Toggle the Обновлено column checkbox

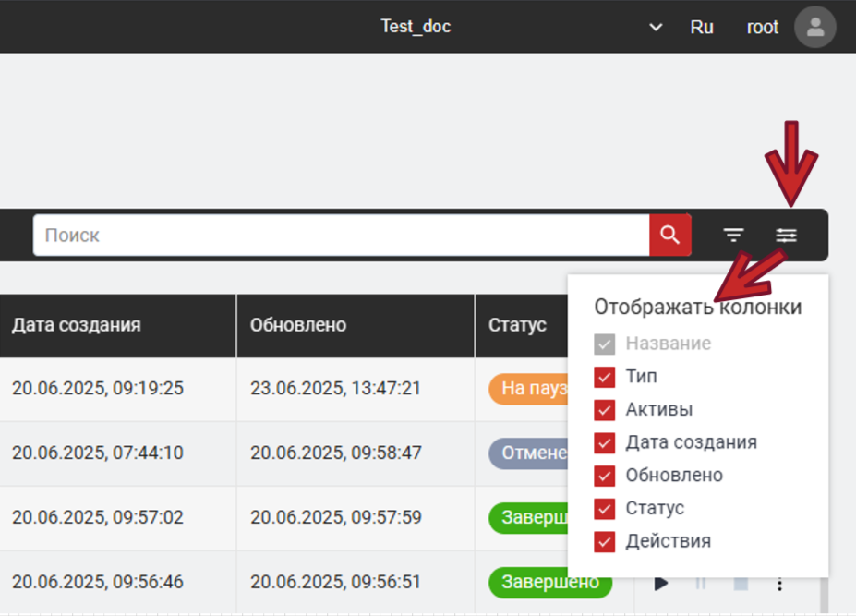(605, 476)
